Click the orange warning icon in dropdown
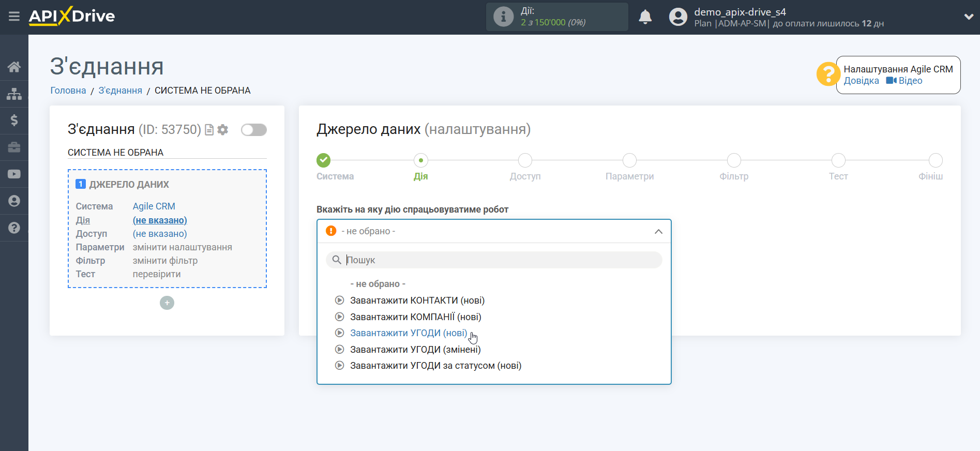The image size is (980, 451). [331, 231]
